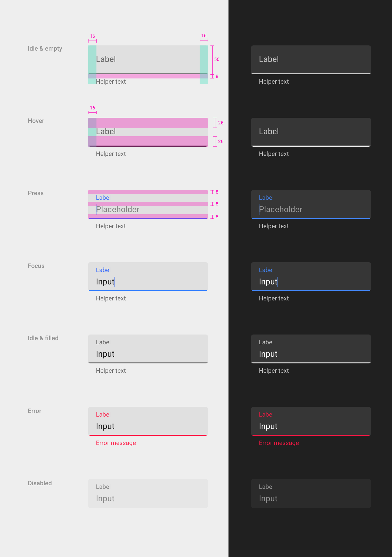Select the dark Hover state text field

tap(311, 132)
